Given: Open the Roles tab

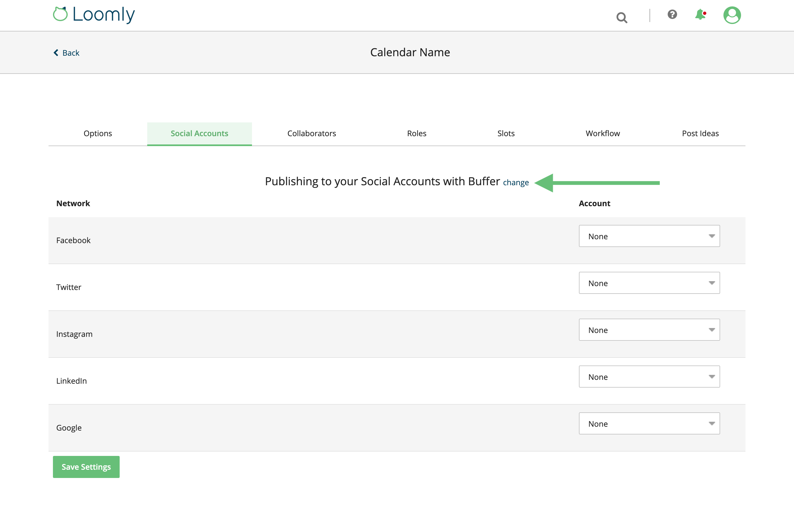Looking at the screenshot, I should click(416, 133).
